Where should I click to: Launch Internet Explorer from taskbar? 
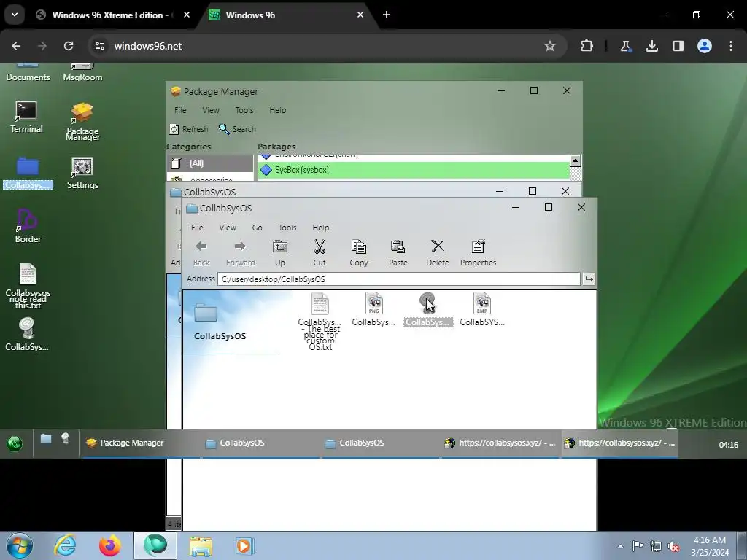click(65, 545)
